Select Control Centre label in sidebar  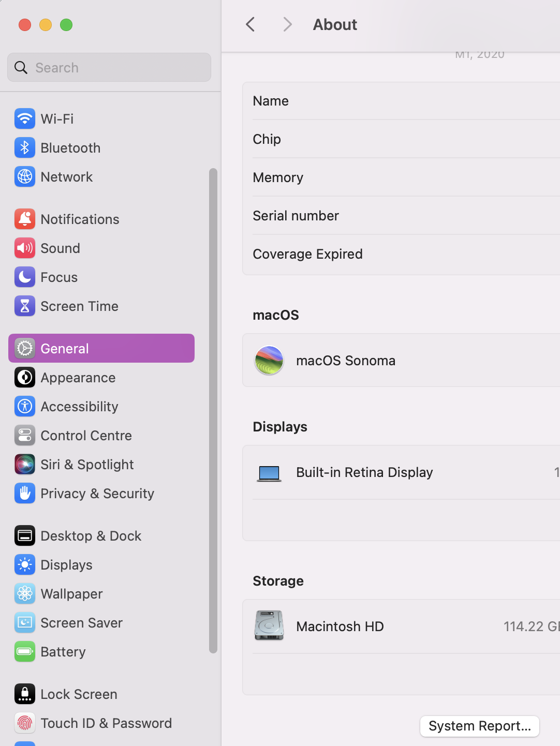pyautogui.click(x=86, y=436)
